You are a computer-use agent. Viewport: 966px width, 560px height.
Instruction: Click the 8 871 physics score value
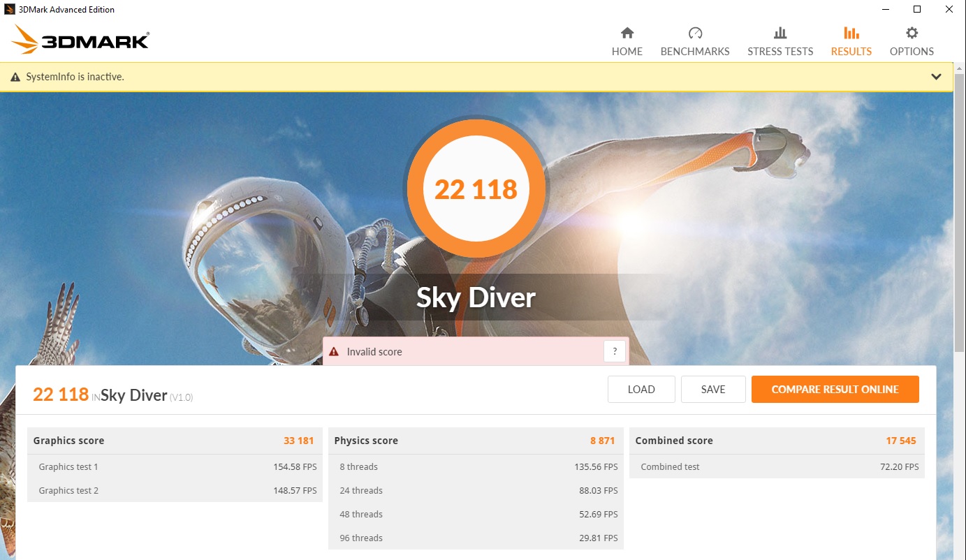(602, 441)
